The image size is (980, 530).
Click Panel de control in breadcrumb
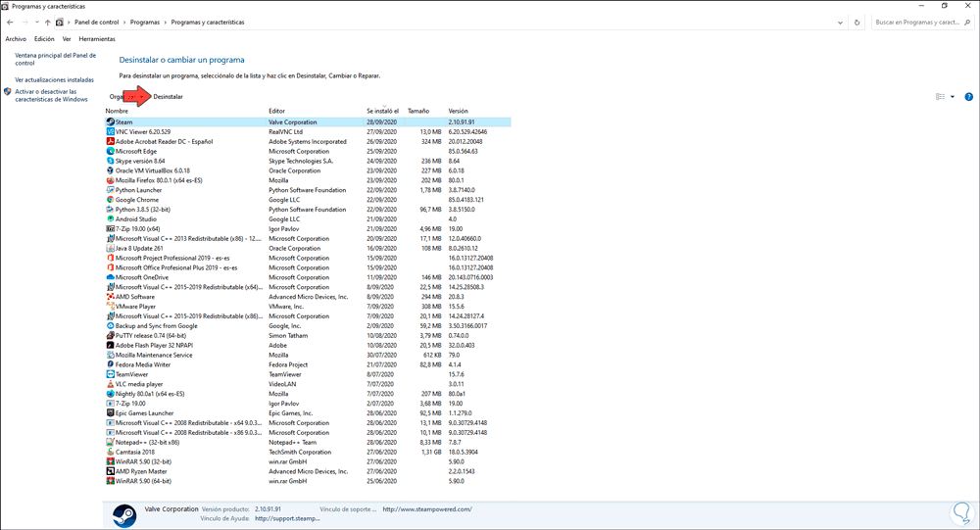[96, 22]
